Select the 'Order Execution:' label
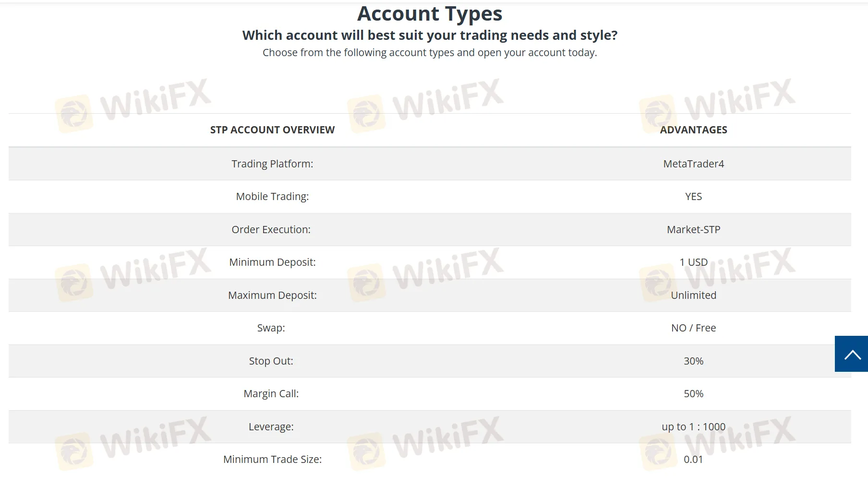 pyautogui.click(x=271, y=230)
